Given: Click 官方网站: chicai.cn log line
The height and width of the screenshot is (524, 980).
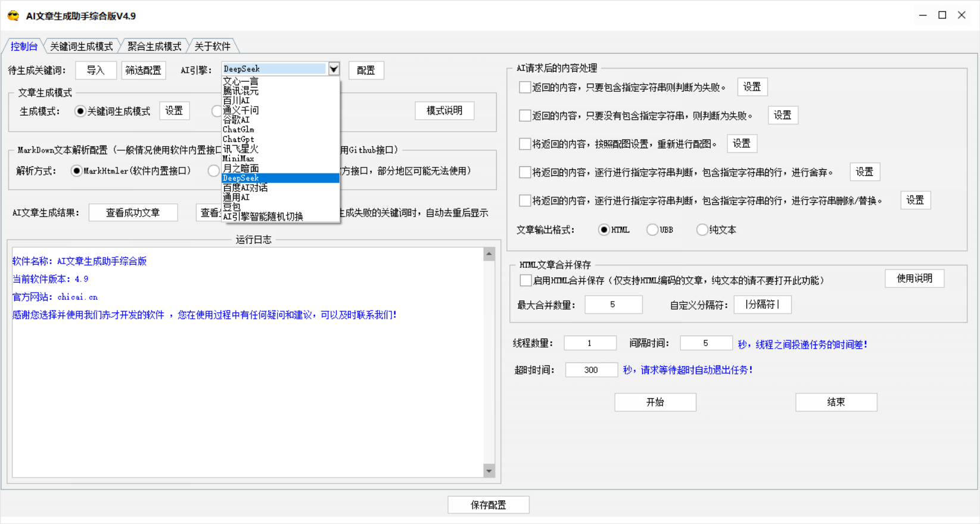Looking at the screenshot, I should tap(55, 297).
